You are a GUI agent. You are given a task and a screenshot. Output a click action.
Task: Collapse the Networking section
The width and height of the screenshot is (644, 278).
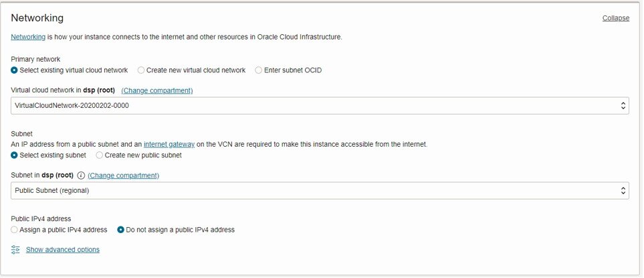point(616,18)
